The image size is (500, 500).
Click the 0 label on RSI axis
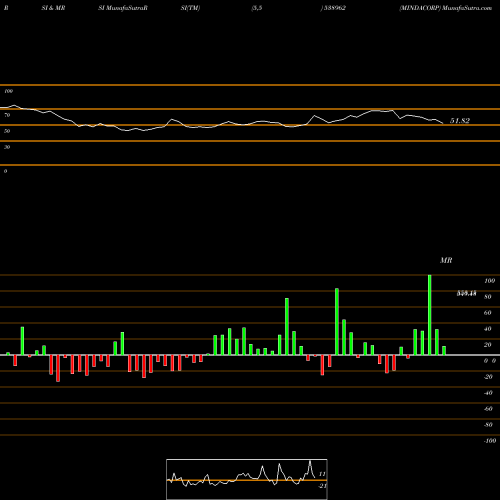click(x=5, y=171)
